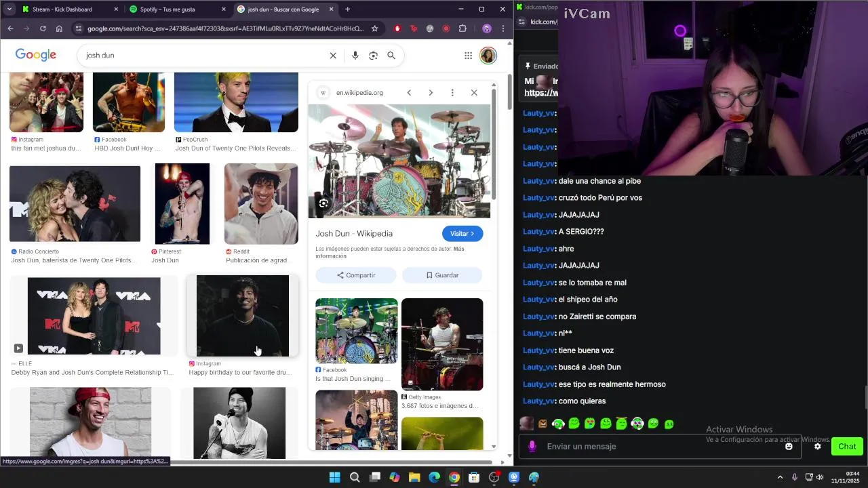
Task: Click the green Chat send button
Action: (x=847, y=447)
